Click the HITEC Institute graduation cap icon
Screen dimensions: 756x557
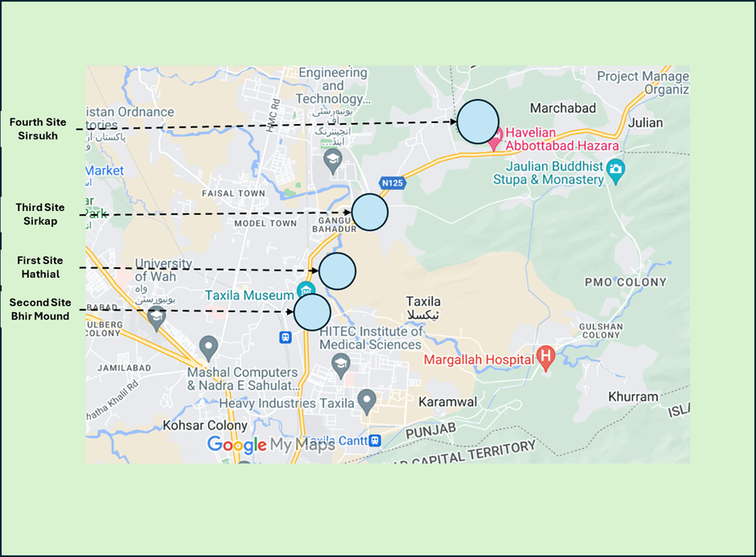pos(340,364)
